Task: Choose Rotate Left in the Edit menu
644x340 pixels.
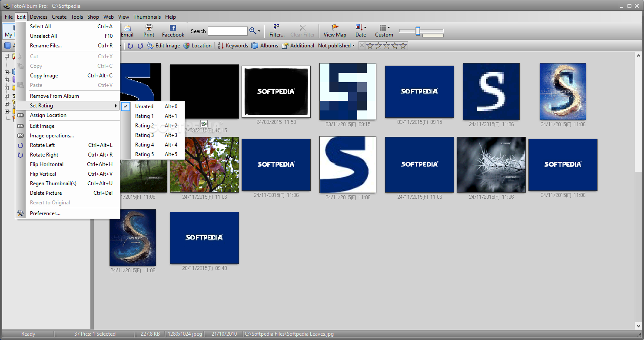Action: pos(67,145)
